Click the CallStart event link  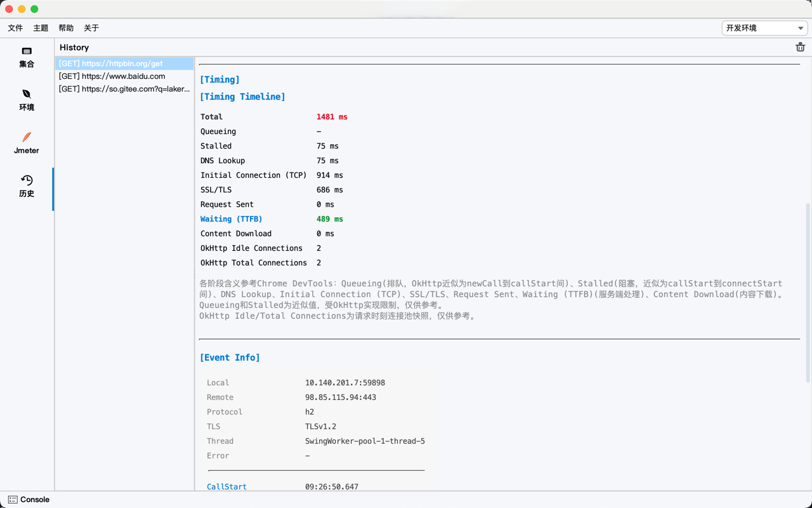(x=226, y=487)
